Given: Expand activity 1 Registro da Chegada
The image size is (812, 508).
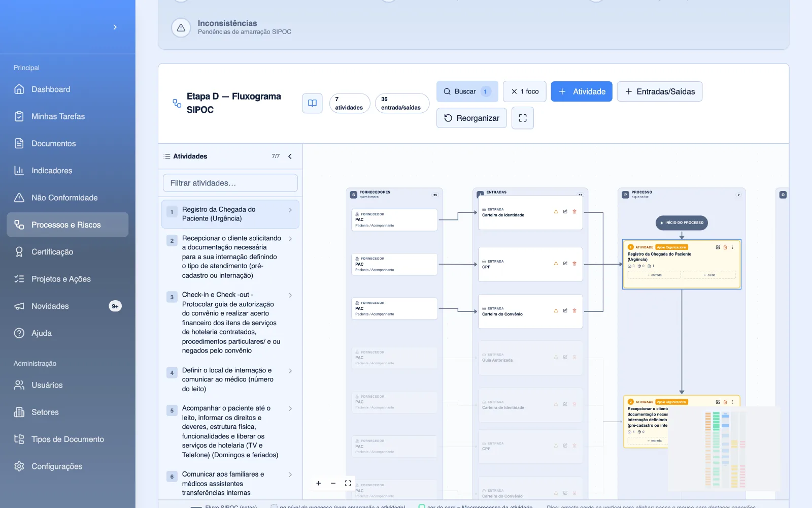Looking at the screenshot, I should tap(290, 210).
